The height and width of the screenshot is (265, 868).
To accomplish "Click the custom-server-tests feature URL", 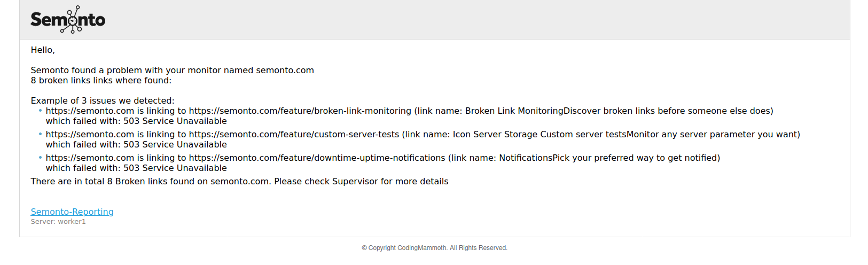I will coord(294,135).
